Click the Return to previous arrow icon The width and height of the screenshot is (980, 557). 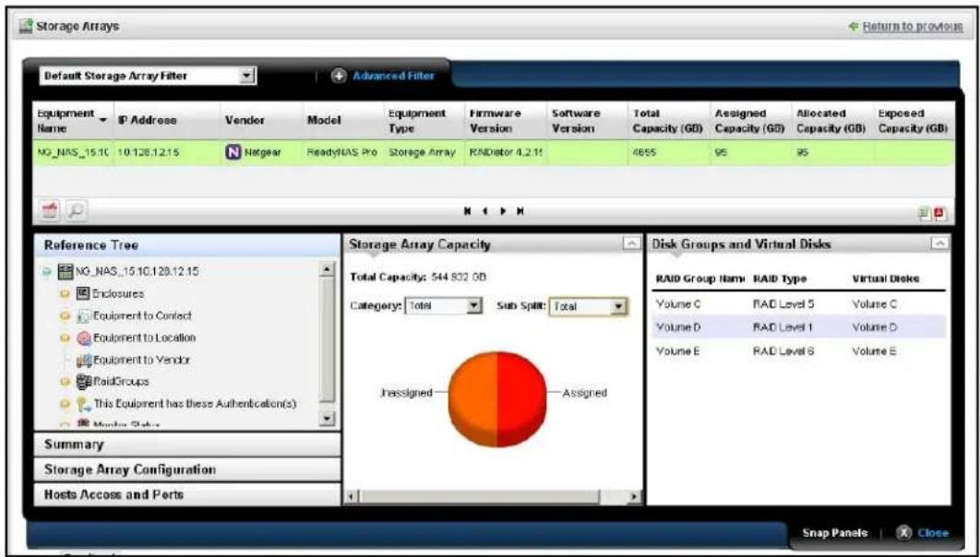pyautogui.click(x=854, y=27)
